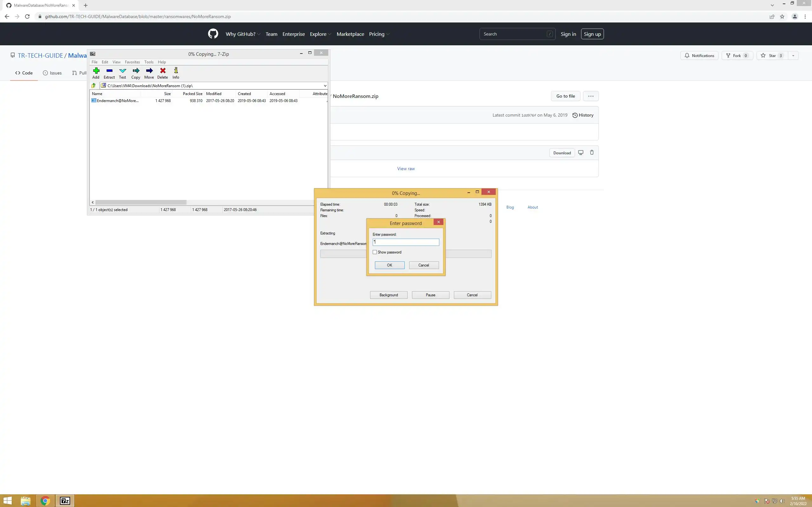Screen dimensions: 812x507
Task: Click the Test archive icon
Action: click(122, 71)
